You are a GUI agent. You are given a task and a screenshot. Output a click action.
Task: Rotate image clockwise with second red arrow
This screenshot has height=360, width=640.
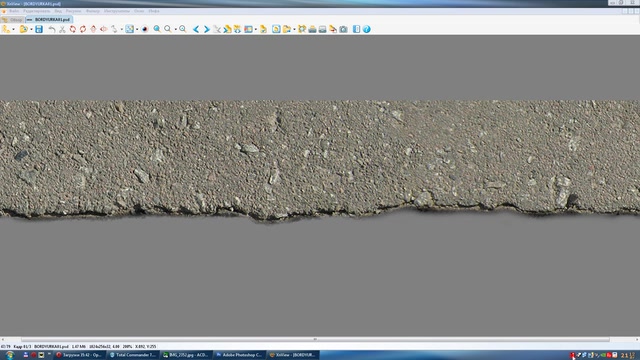tap(83, 29)
